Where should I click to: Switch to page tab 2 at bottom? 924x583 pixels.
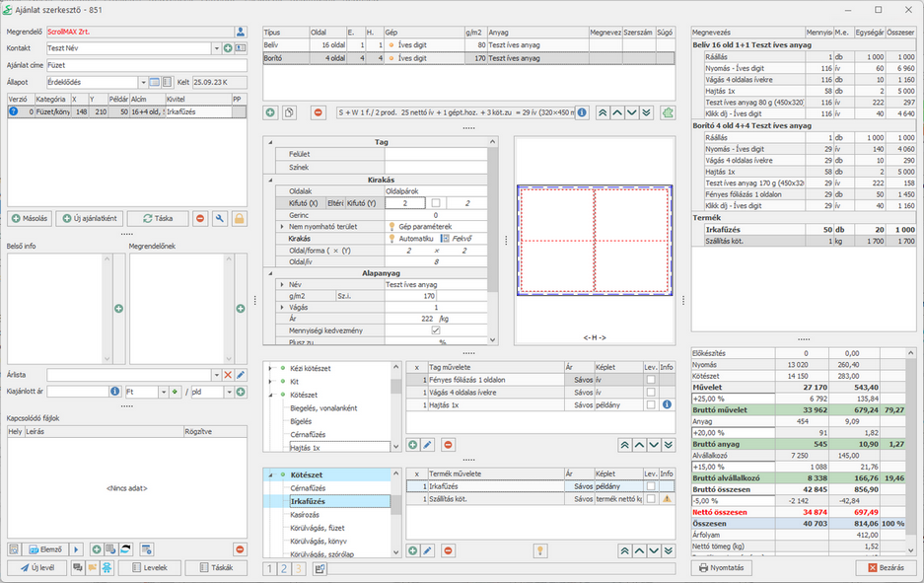tap(284, 568)
